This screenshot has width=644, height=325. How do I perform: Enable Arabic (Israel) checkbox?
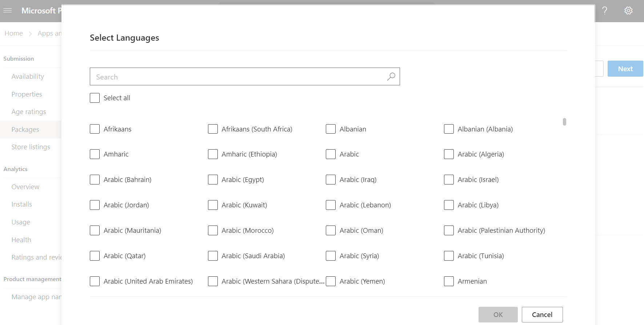coord(449,180)
